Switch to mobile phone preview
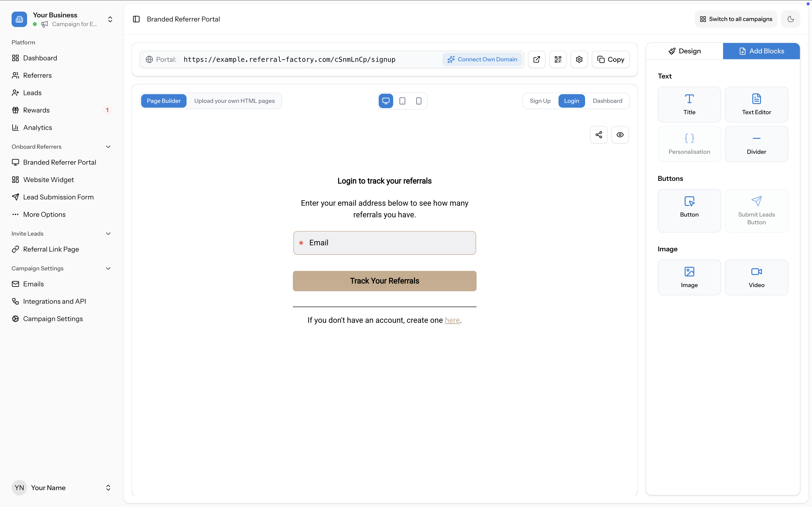The height and width of the screenshot is (507, 812). click(x=418, y=101)
